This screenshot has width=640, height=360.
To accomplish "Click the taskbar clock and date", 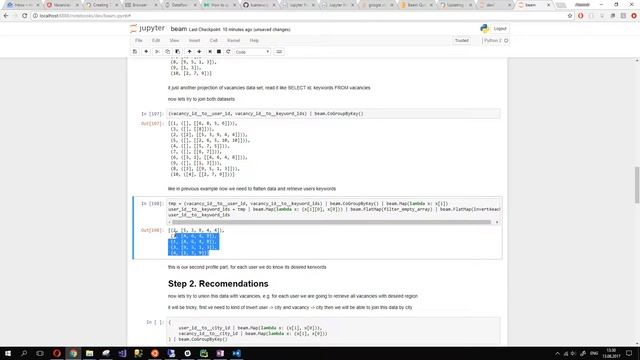I will point(611,353).
